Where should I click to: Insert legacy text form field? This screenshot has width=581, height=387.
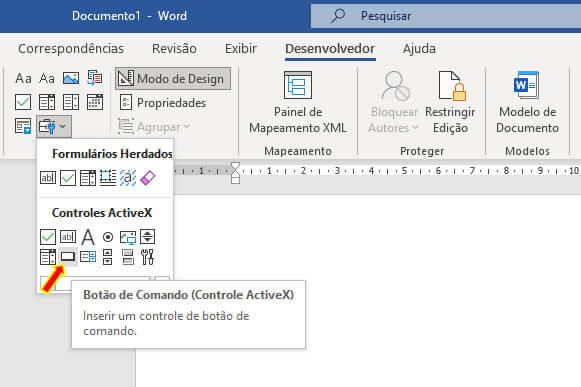pos(48,178)
